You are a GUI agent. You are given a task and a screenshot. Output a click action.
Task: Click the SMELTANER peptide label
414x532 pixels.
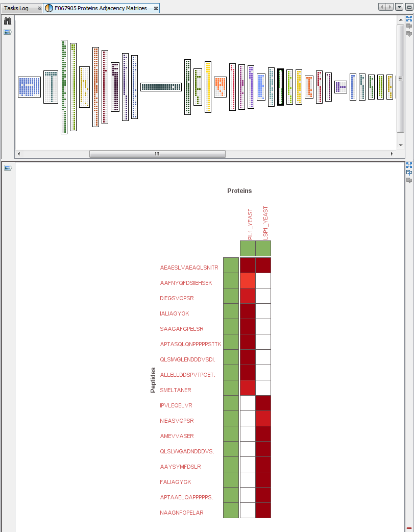(176, 390)
